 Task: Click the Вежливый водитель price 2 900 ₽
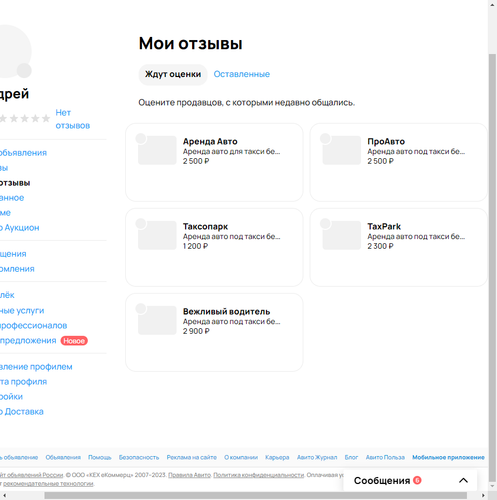(196, 331)
